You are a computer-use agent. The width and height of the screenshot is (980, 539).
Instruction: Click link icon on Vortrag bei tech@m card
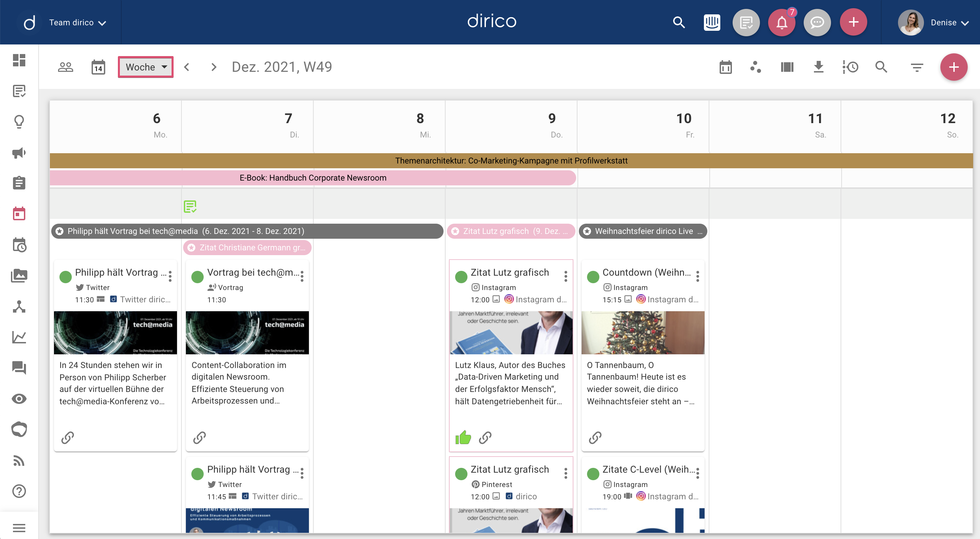click(x=199, y=438)
